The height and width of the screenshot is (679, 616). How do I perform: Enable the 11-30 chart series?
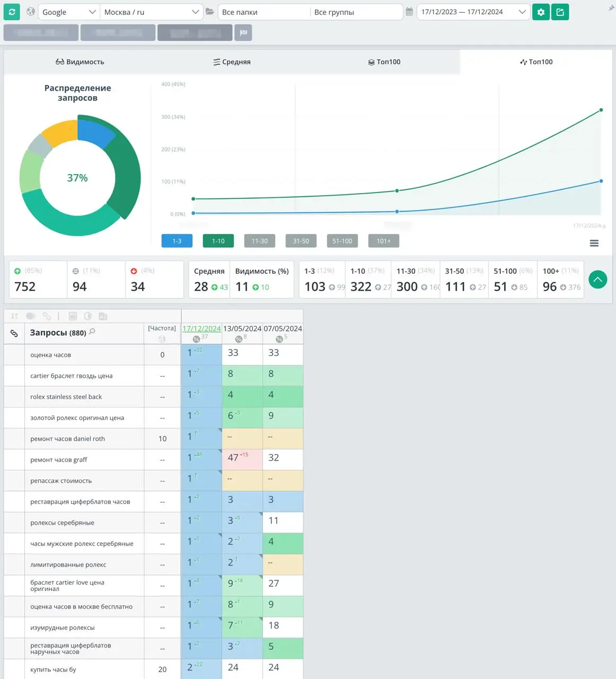tap(259, 241)
